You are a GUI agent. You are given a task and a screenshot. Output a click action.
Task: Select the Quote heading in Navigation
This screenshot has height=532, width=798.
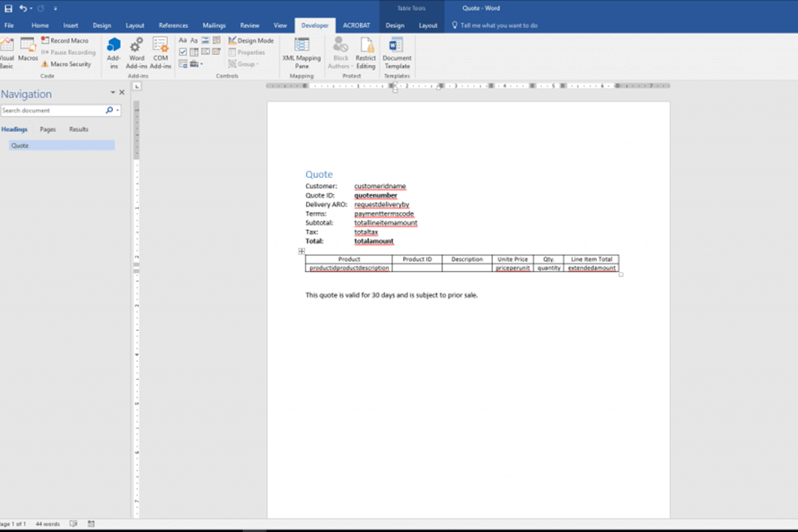click(x=20, y=145)
